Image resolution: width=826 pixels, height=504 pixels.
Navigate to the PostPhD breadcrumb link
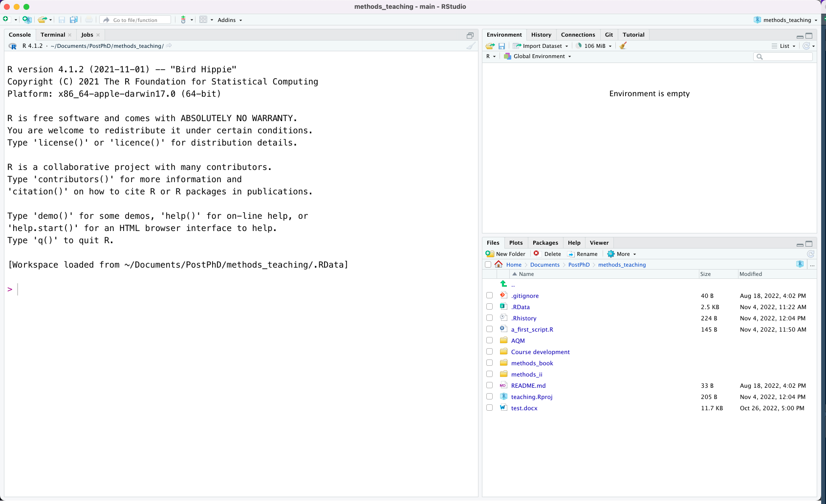[x=579, y=264]
